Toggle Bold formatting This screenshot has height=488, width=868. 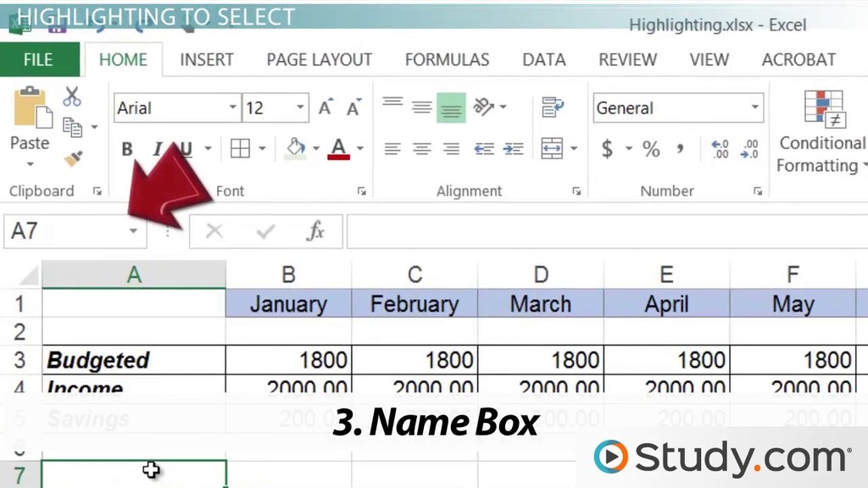coord(125,148)
